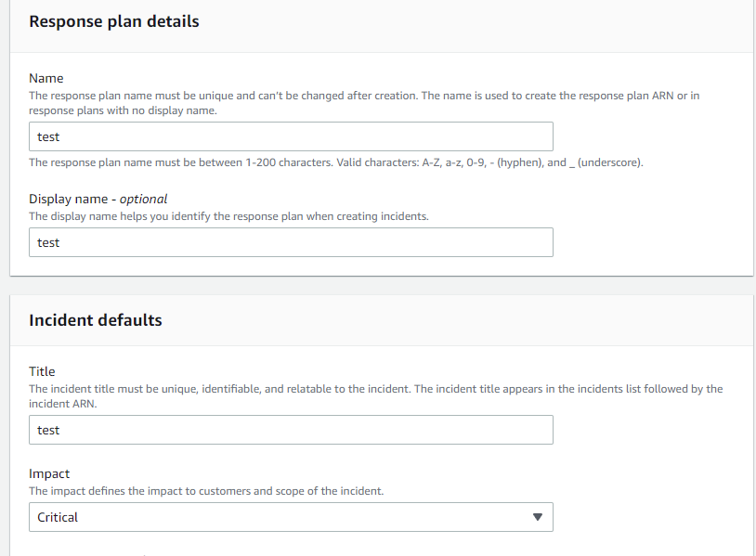Focus the incident Title input field

pos(291,430)
